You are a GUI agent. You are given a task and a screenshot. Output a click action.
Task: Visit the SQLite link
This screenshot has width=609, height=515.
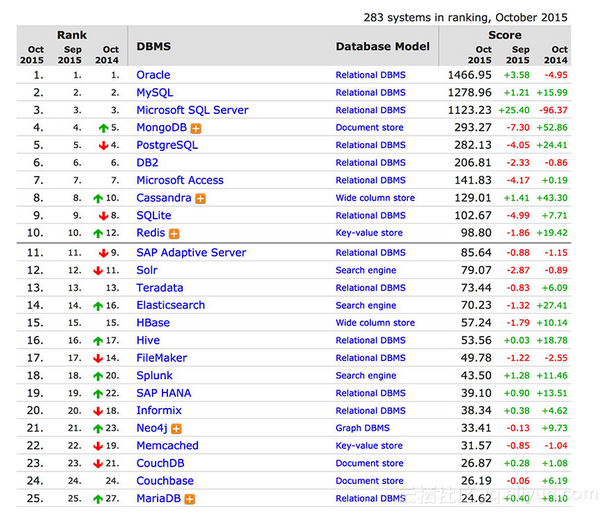(x=154, y=216)
